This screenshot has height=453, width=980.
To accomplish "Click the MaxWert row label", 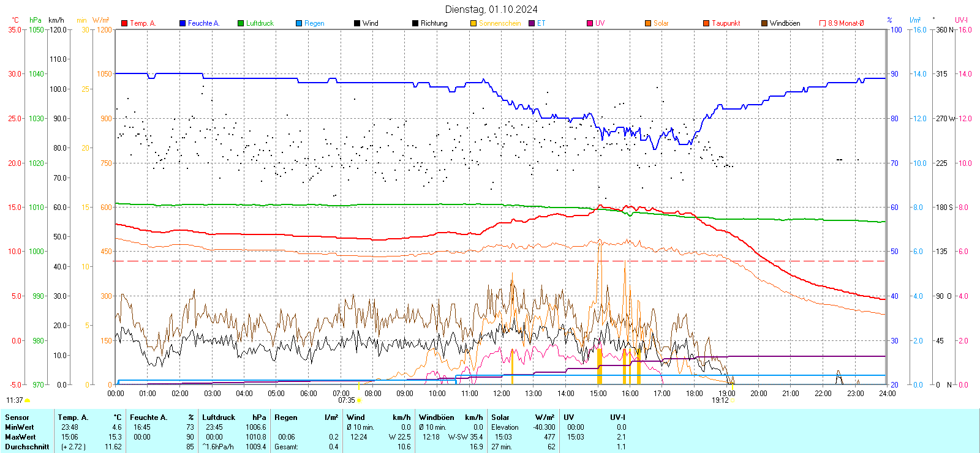I will click(x=20, y=437).
